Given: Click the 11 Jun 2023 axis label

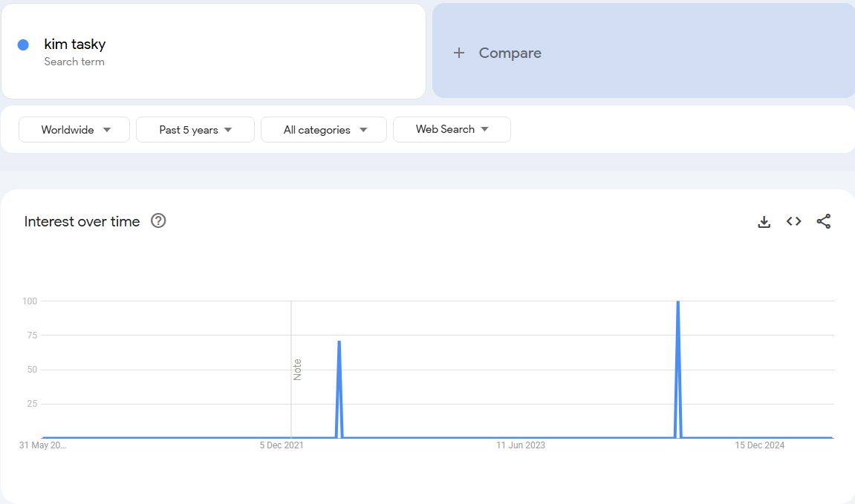Looking at the screenshot, I should [521, 445].
